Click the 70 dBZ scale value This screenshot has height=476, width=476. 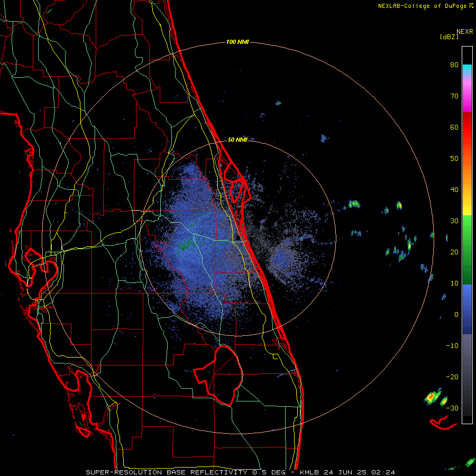click(454, 96)
